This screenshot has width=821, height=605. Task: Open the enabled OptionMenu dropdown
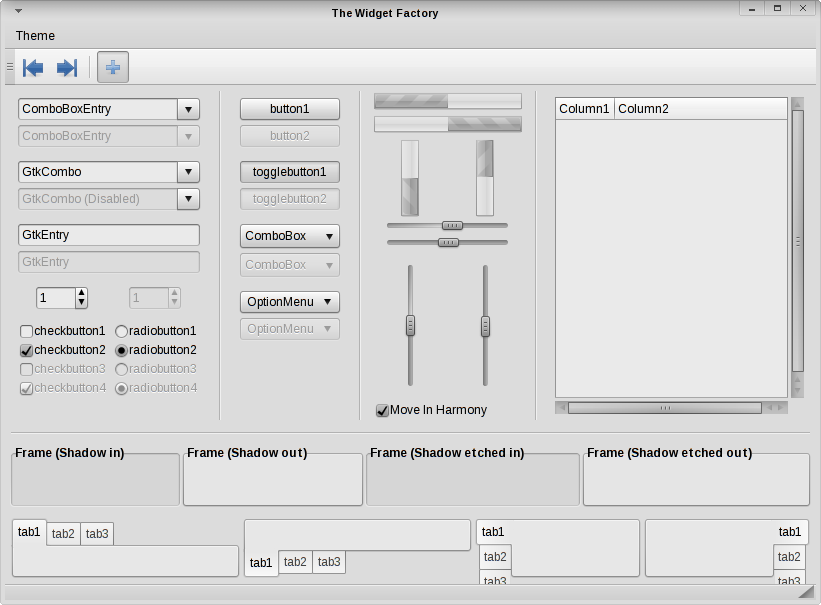290,302
